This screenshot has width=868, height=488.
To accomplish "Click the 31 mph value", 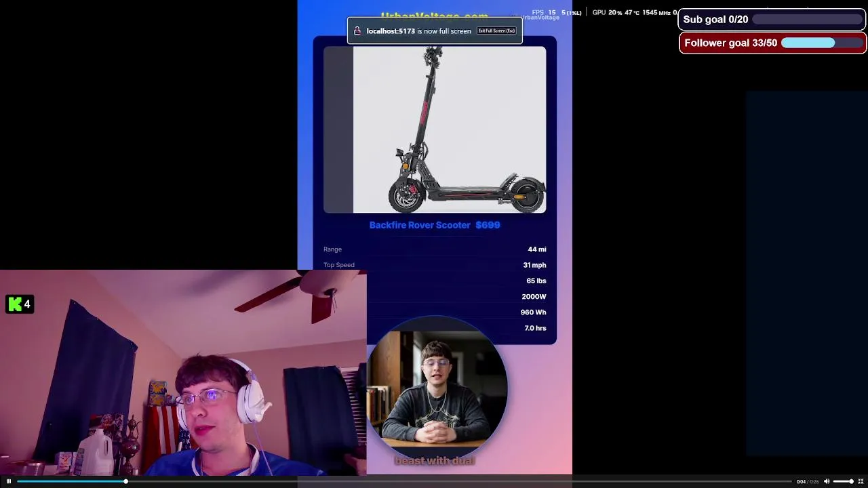I will 534,265.
